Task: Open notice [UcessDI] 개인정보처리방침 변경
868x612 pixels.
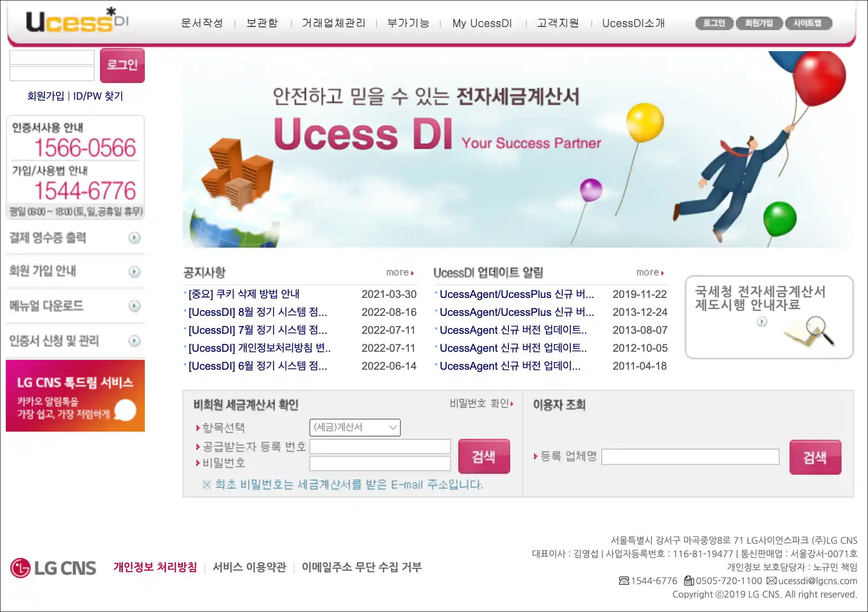Action: pos(260,348)
